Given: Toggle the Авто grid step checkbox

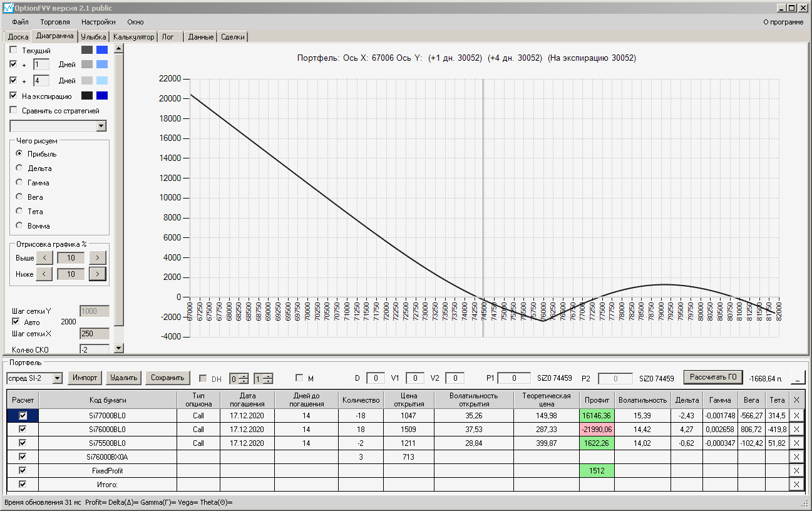Looking at the screenshot, I should (x=16, y=322).
